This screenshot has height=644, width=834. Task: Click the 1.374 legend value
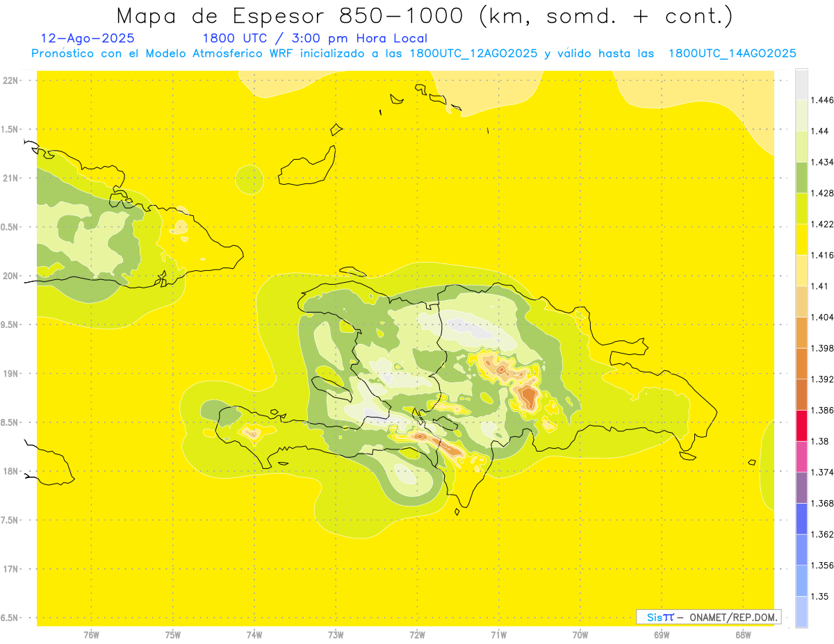click(x=824, y=472)
